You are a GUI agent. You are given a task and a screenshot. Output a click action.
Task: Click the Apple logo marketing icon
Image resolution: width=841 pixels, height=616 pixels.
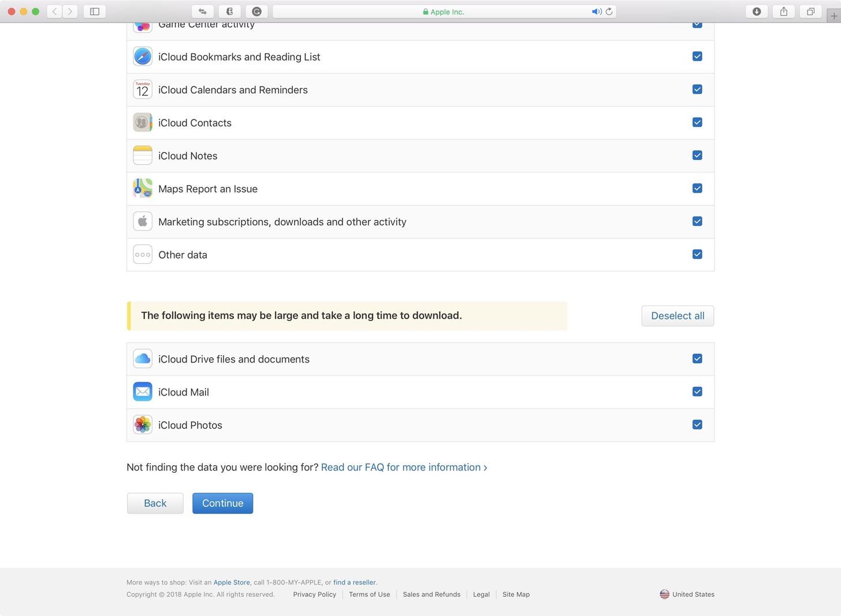point(143,221)
